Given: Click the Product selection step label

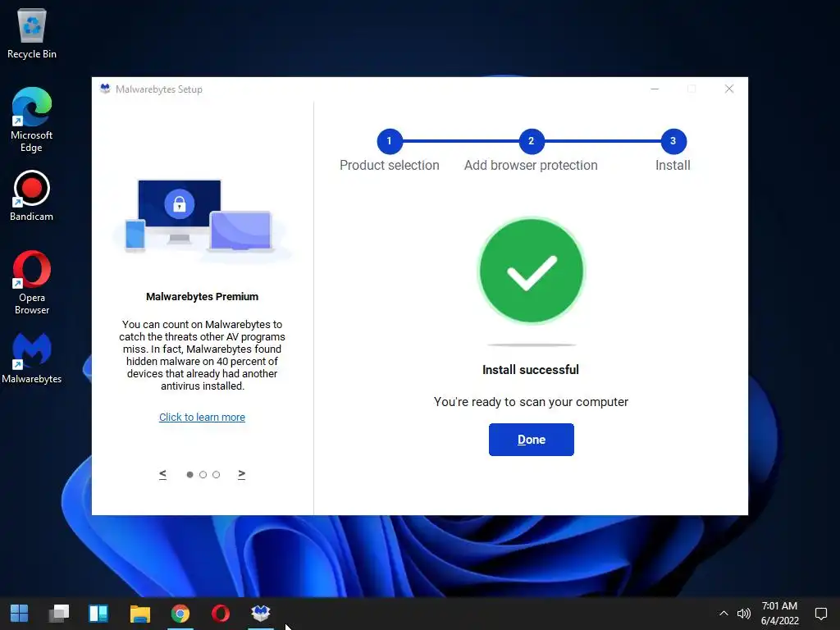Looking at the screenshot, I should pyautogui.click(x=390, y=165).
